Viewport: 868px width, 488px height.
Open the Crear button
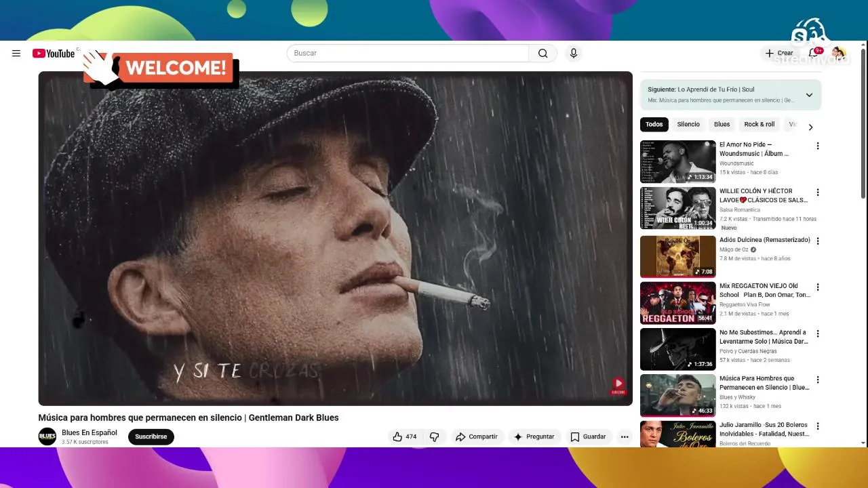(x=778, y=53)
